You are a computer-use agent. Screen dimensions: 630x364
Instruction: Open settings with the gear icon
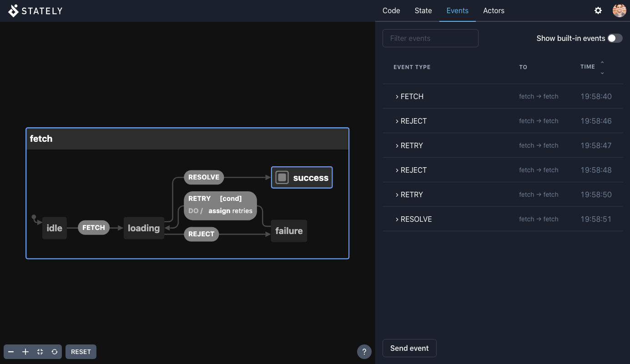[598, 10]
